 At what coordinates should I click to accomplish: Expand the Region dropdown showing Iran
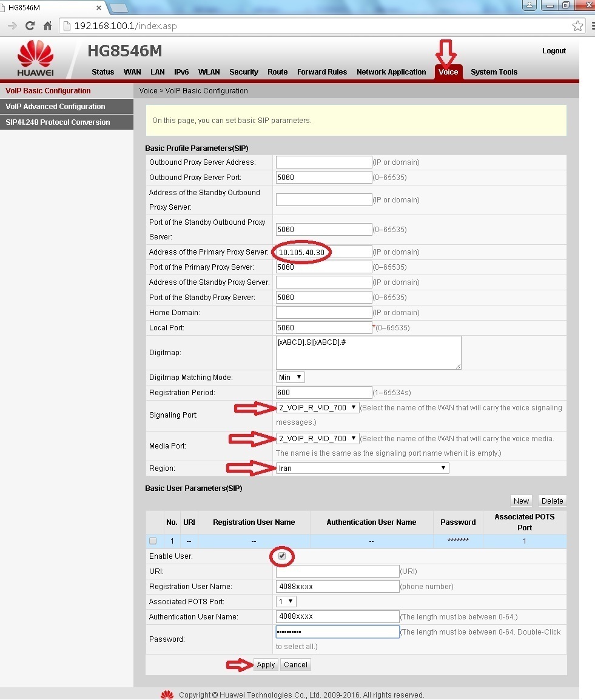pyautogui.click(x=362, y=468)
